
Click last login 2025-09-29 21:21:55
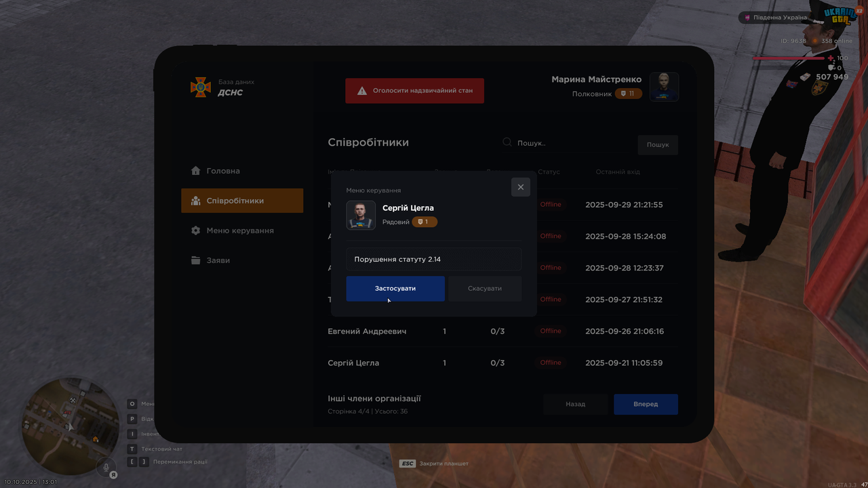[624, 205]
